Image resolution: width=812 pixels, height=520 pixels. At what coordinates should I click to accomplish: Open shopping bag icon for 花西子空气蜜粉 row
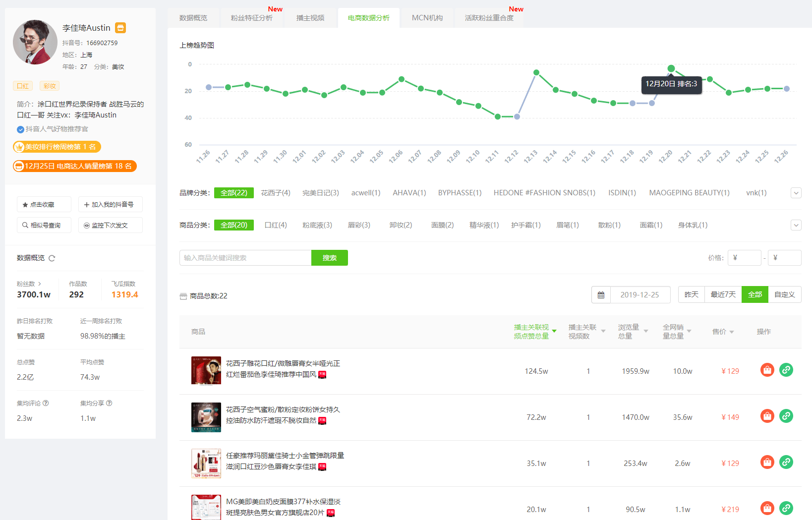(x=767, y=416)
